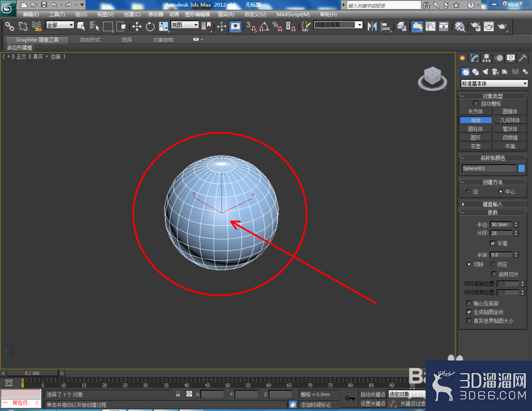This screenshot has width=532, height=411.
Task: Open the 创建(C) menu
Action: click(132, 14)
